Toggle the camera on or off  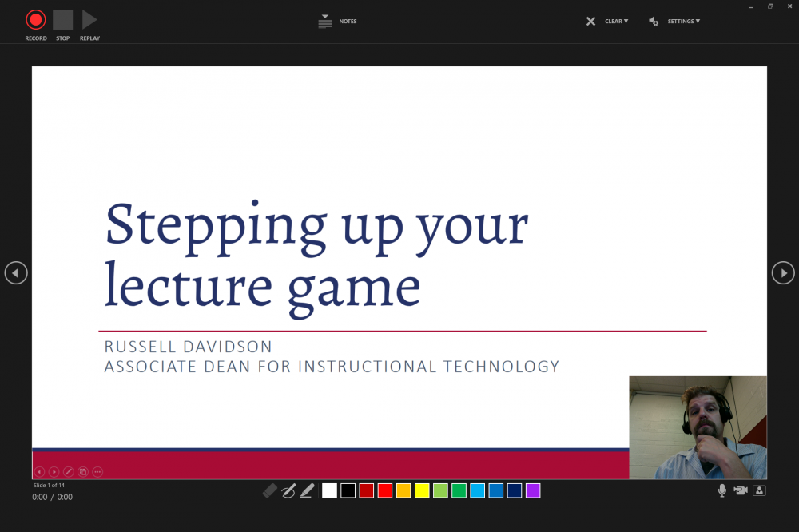[741, 490]
